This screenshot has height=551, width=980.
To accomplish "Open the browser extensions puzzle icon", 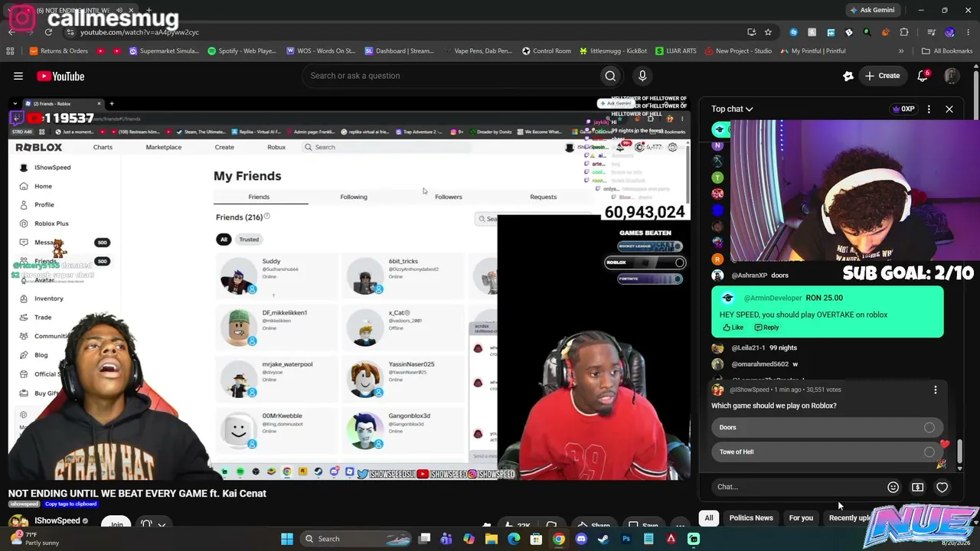I will pos(904,32).
